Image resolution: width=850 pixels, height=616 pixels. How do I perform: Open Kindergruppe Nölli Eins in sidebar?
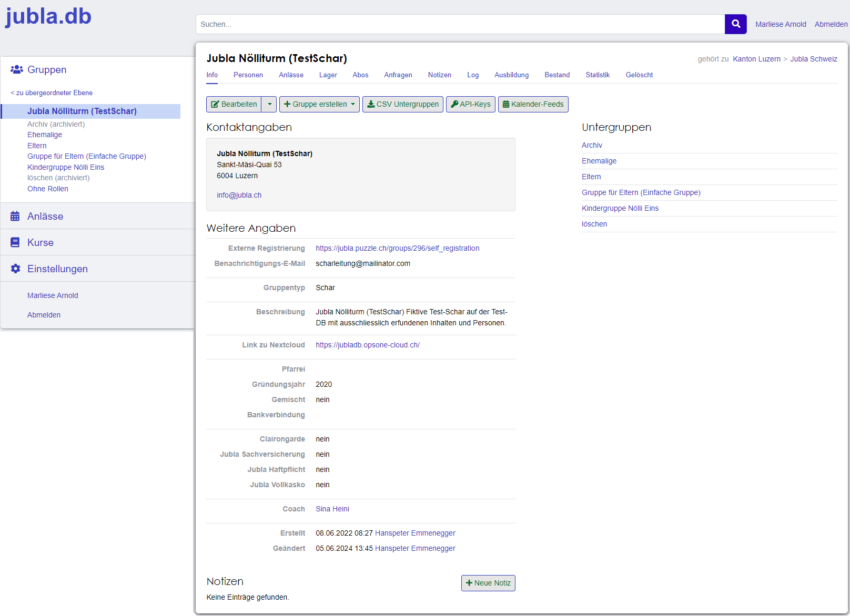(66, 167)
